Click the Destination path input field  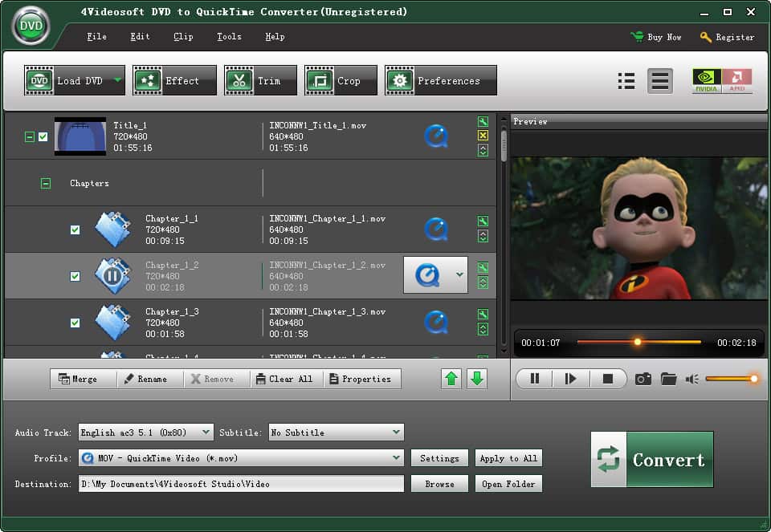241,484
